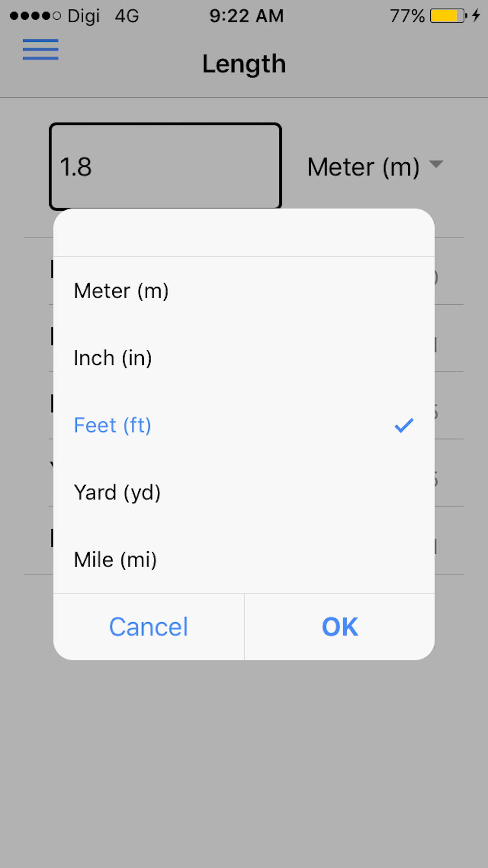Tap the battery icon in status bar
This screenshot has width=488, height=868.
[x=448, y=16]
